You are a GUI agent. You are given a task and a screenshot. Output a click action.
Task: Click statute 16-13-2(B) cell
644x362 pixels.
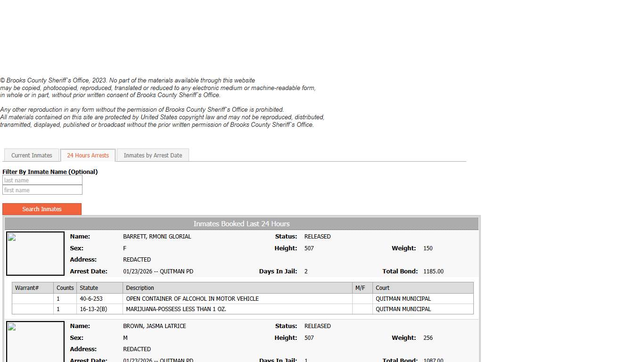point(93,309)
